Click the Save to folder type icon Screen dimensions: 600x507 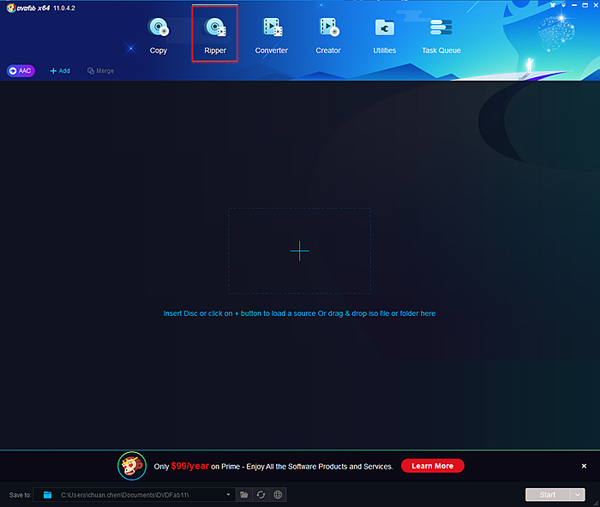click(x=47, y=495)
